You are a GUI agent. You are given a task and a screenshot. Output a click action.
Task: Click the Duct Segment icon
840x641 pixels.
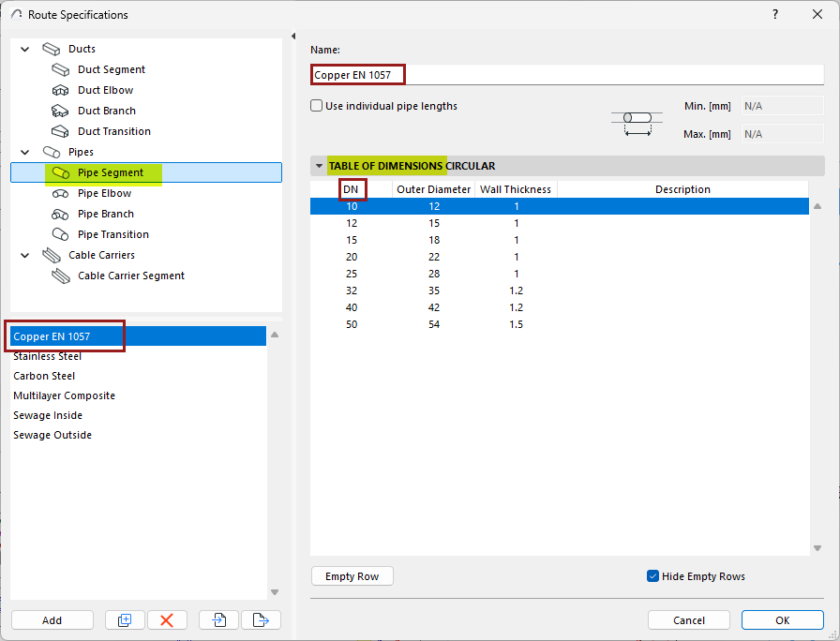[61, 69]
